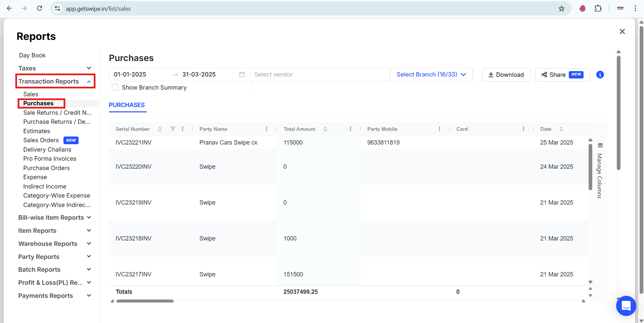Image resolution: width=644 pixels, height=323 pixels.
Task: Click the 151500 amount cell
Action: coord(293,274)
